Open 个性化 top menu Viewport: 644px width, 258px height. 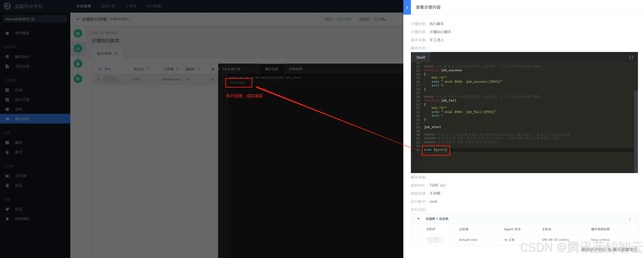(131, 6)
